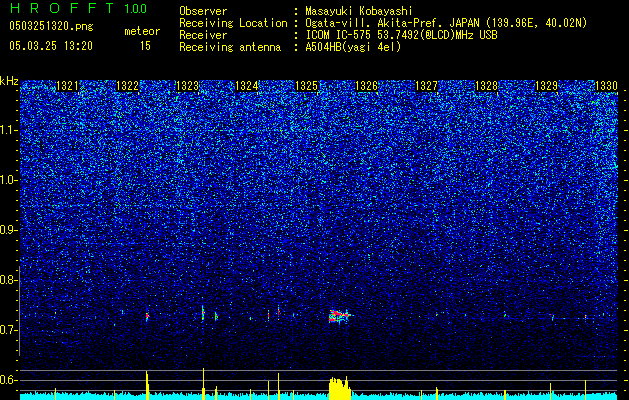This screenshot has height=400, width=629.
Task: Click the 1329 time marker
Action: (546, 86)
